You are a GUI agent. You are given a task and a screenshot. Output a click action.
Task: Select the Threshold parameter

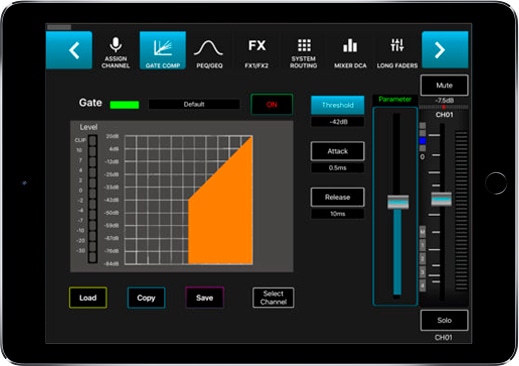337,105
